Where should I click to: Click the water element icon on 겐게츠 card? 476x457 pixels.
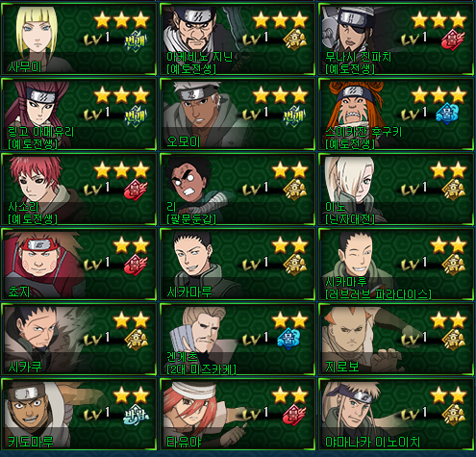point(288,339)
